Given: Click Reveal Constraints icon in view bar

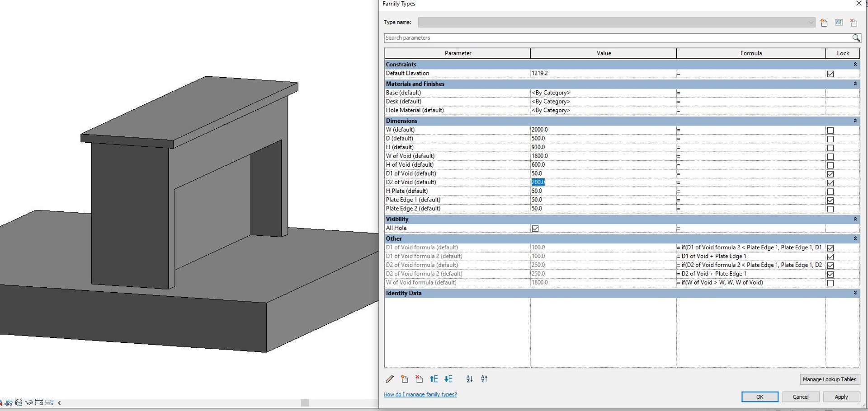Looking at the screenshot, I should pyautogui.click(x=39, y=402).
